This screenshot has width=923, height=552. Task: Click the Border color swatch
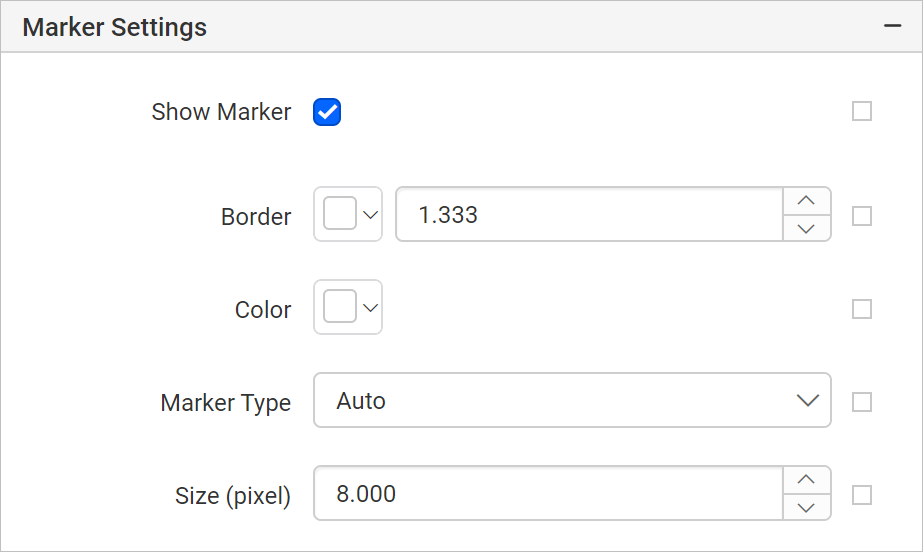click(340, 214)
